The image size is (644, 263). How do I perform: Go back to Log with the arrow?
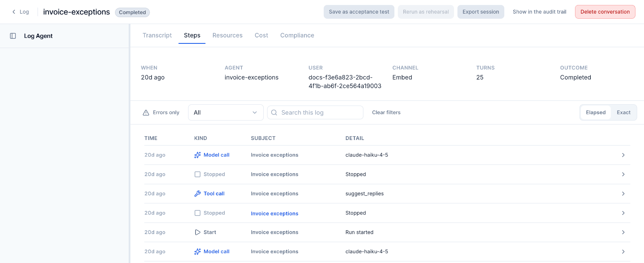click(x=20, y=12)
